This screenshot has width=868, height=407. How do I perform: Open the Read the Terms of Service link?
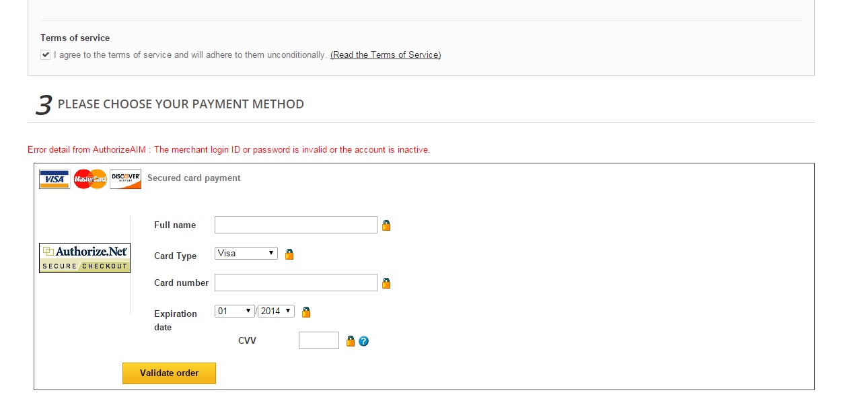pyautogui.click(x=386, y=55)
